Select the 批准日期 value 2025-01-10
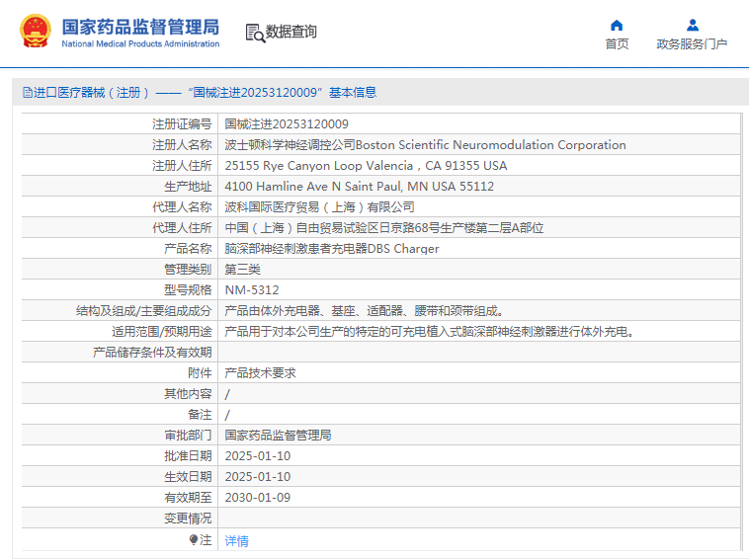The image size is (749, 560). pyautogui.click(x=258, y=456)
